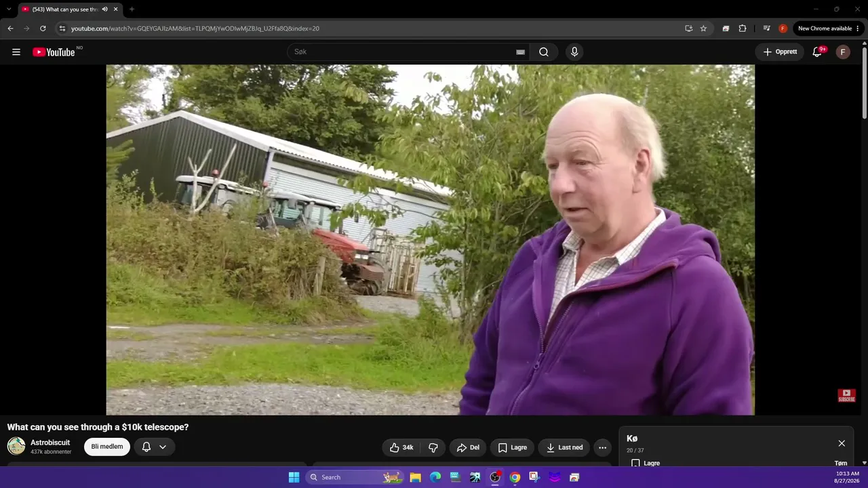Share the video with Del
Image resolution: width=868 pixels, height=488 pixels.
(468, 447)
